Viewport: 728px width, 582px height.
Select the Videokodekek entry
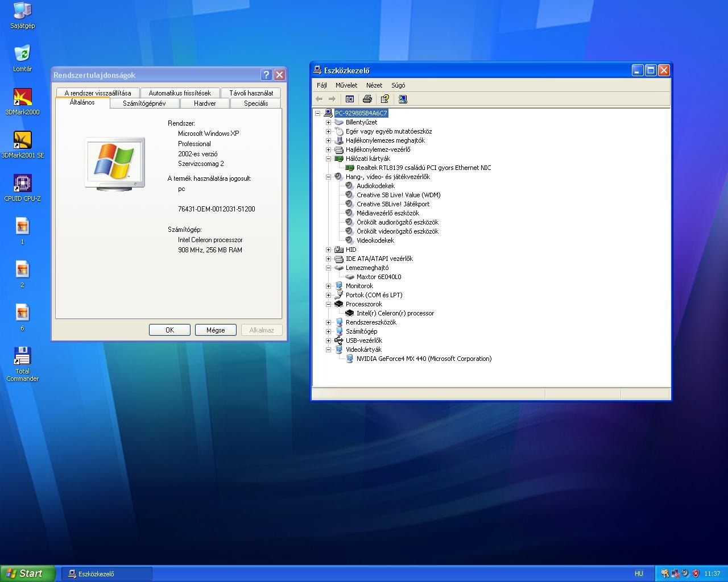coord(375,240)
